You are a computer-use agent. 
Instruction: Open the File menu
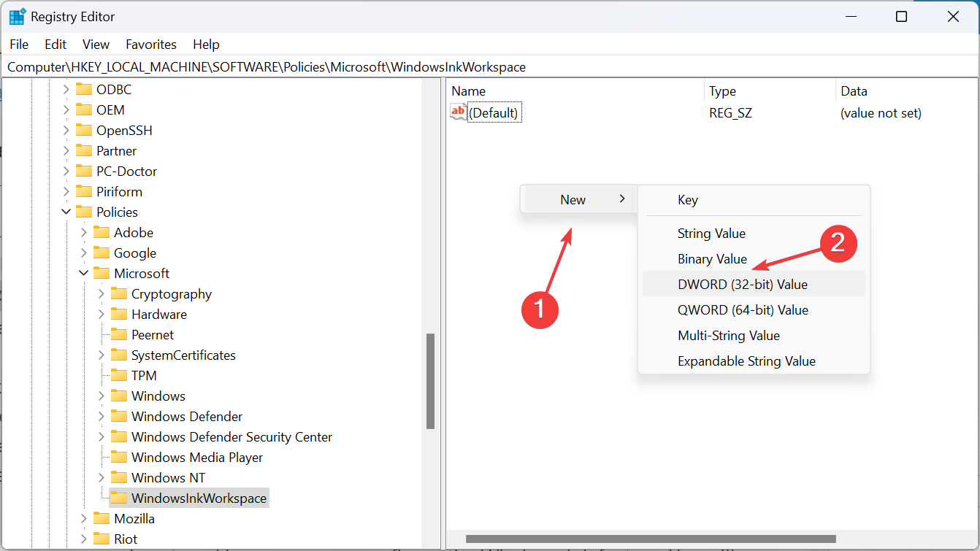[x=19, y=45]
